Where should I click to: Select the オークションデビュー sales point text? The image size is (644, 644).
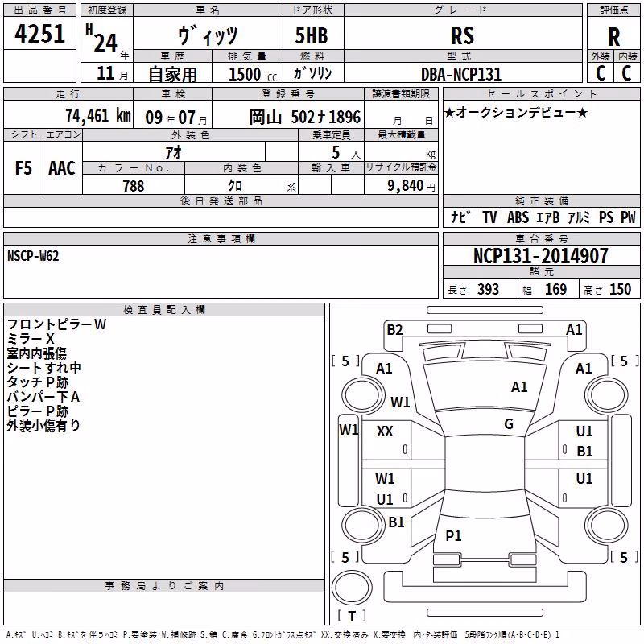(x=516, y=113)
